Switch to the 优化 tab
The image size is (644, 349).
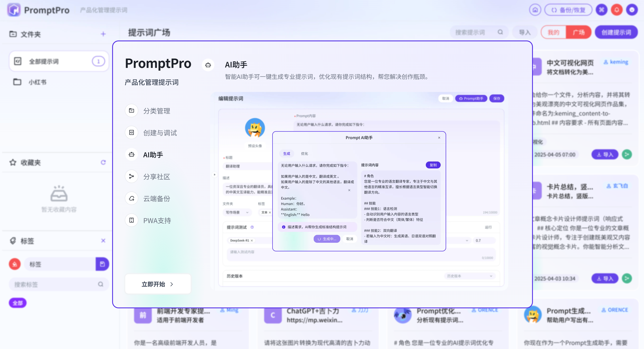pos(304,154)
